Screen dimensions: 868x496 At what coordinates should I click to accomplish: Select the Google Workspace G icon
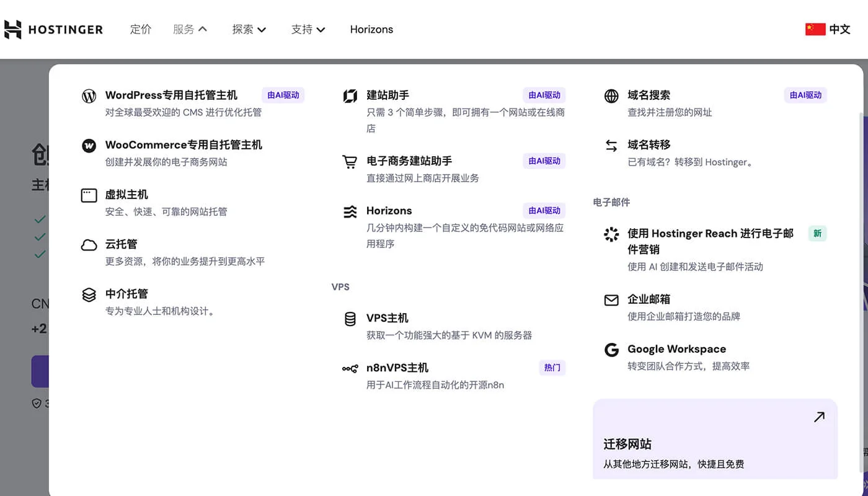click(x=611, y=350)
